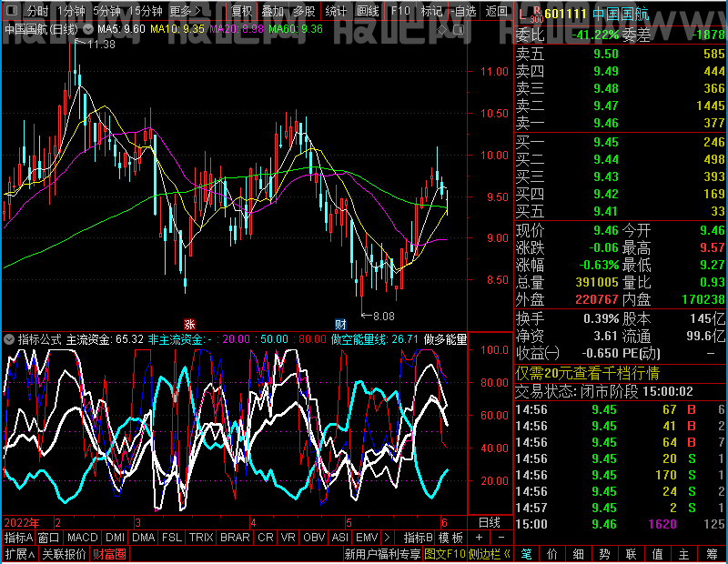The width and height of the screenshot is (728, 564).
Task: Switch indicator to CR
Action: (x=266, y=537)
